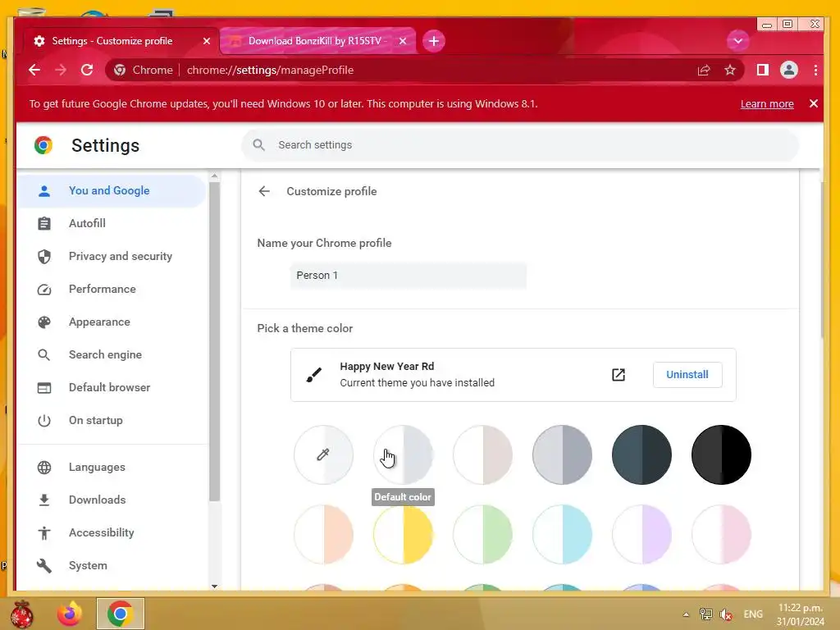Switch to the Download BonziKill tab
The width and height of the screenshot is (840, 630).
(317, 41)
